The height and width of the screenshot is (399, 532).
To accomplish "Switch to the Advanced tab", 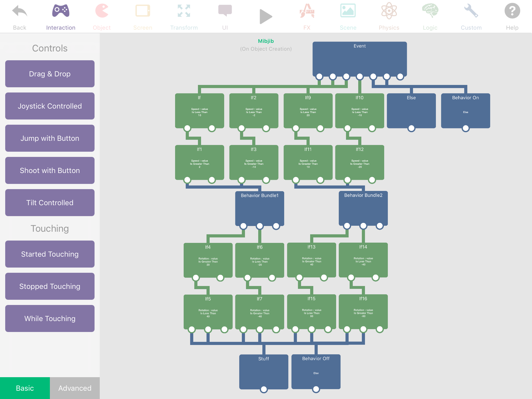I will (75, 388).
